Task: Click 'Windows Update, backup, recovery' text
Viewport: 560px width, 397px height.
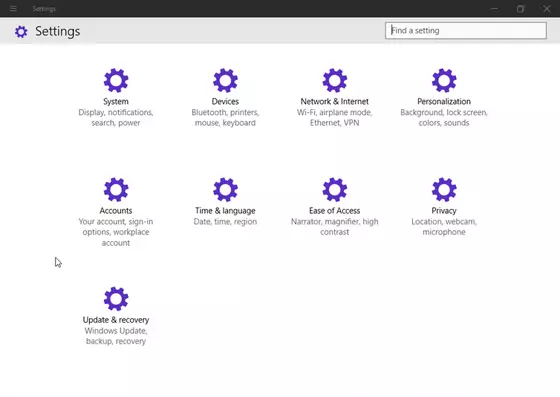Action: [x=116, y=336]
